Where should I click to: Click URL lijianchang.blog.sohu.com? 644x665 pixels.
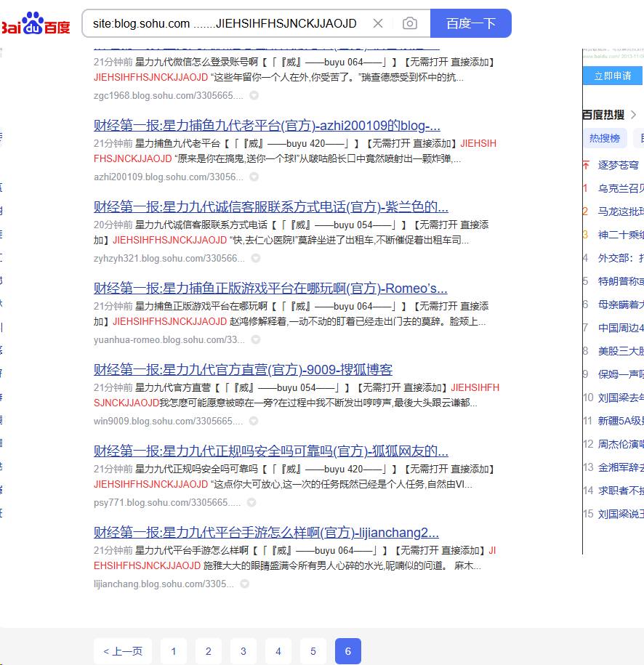tap(164, 584)
